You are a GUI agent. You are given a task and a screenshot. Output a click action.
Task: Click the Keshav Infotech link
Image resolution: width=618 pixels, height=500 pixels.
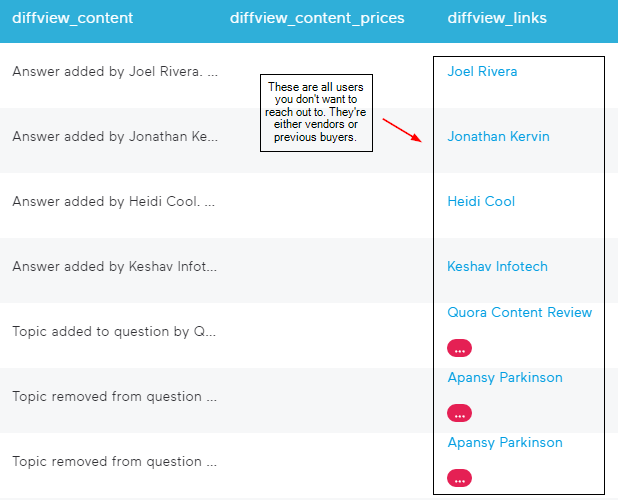pyautogui.click(x=497, y=267)
